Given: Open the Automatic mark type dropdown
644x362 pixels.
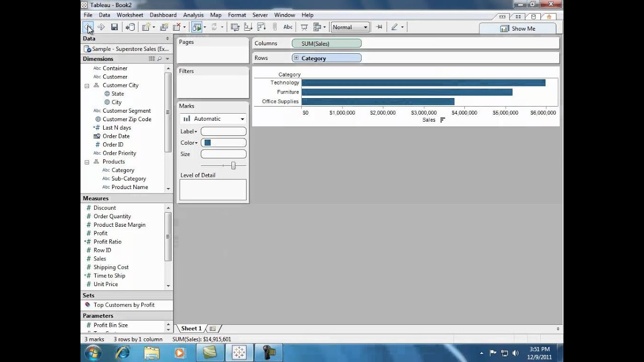Looking at the screenshot, I should 213,119.
